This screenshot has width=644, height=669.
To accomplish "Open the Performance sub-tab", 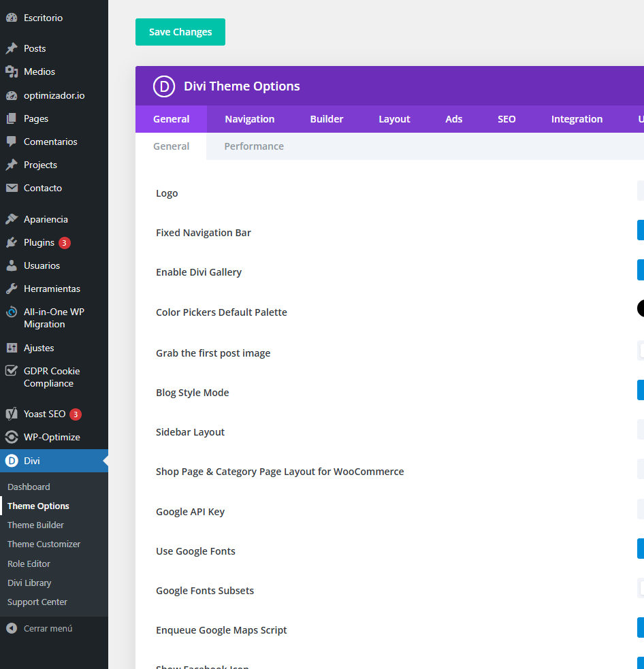I will [x=254, y=146].
